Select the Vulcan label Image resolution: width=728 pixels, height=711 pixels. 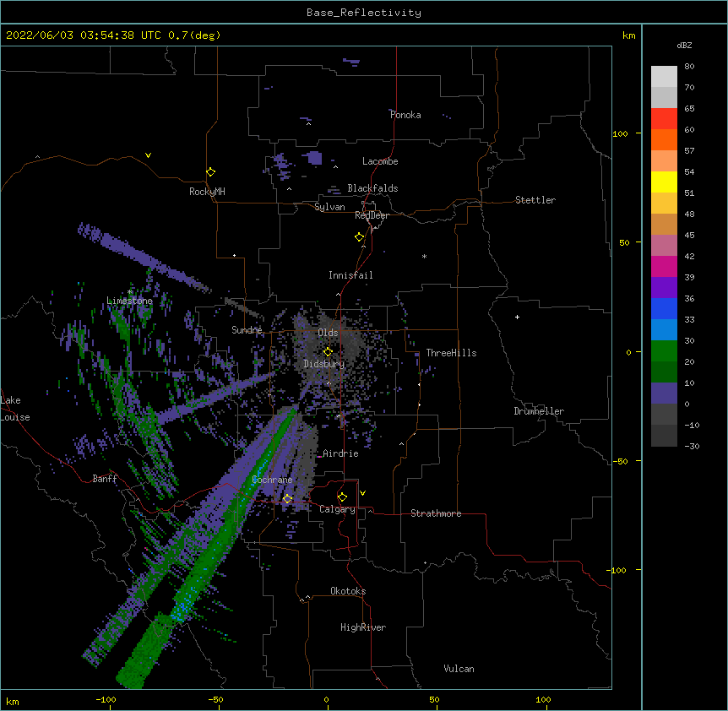459,669
